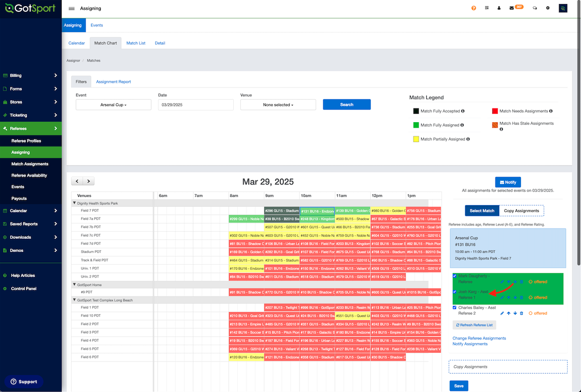
Task: Open the hamburger menu beside Assigning title
Action: (x=71, y=9)
